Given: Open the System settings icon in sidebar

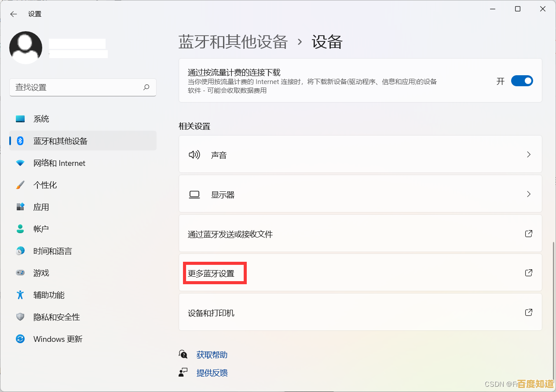Looking at the screenshot, I should pyautogui.click(x=20, y=118).
